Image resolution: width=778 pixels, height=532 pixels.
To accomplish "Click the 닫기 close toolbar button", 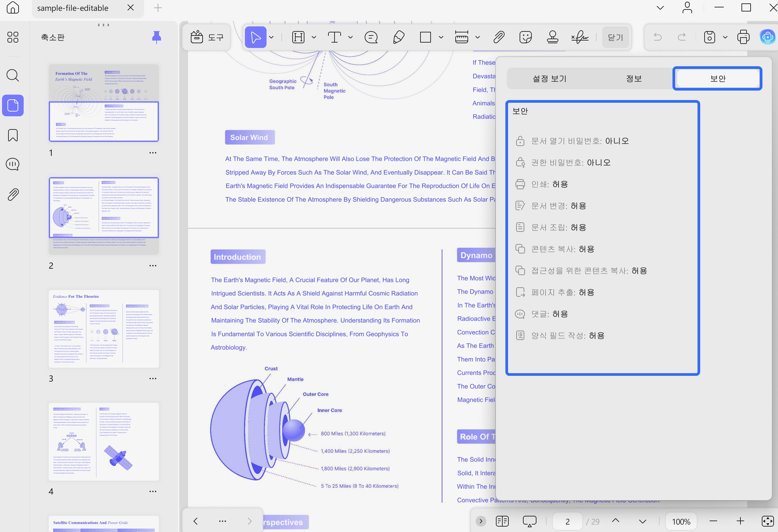I will tap(615, 37).
